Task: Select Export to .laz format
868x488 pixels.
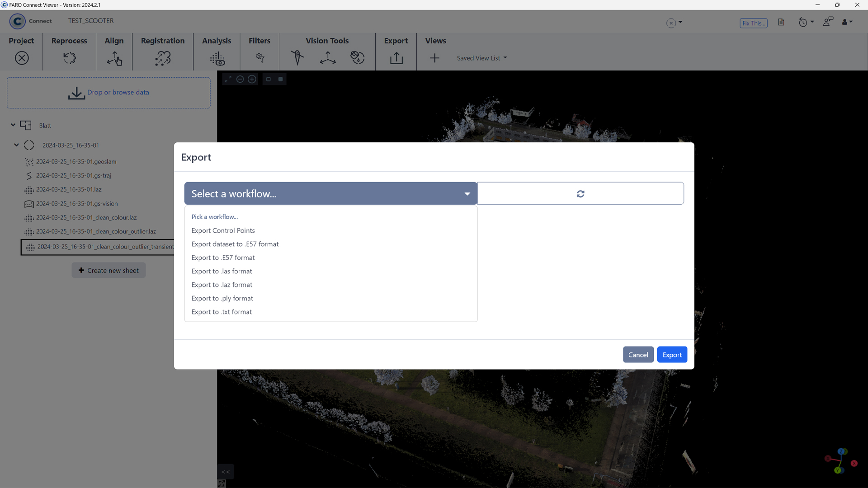Action: [222, 285]
